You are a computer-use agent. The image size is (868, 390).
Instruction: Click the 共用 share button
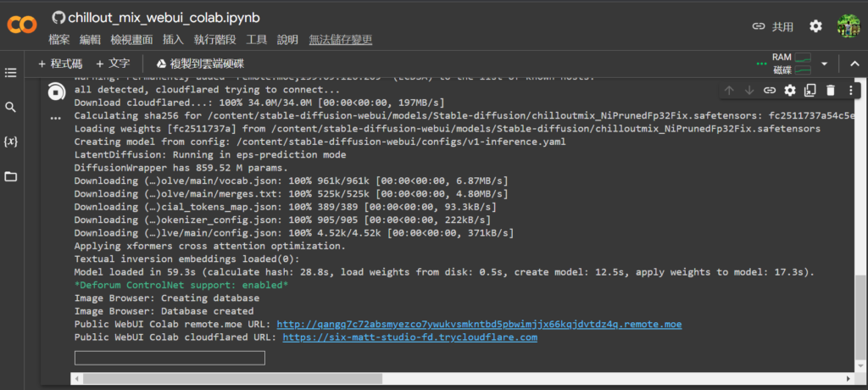pyautogui.click(x=773, y=26)
